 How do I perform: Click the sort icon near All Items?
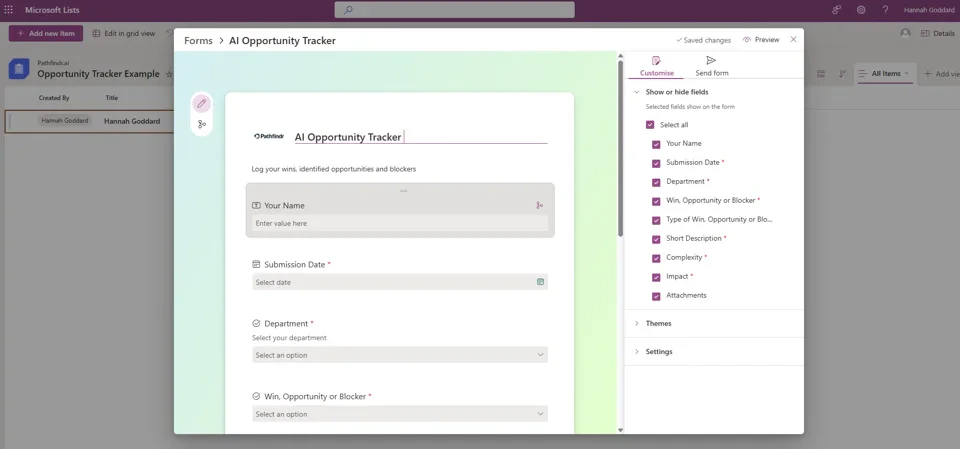pos(842,74)
